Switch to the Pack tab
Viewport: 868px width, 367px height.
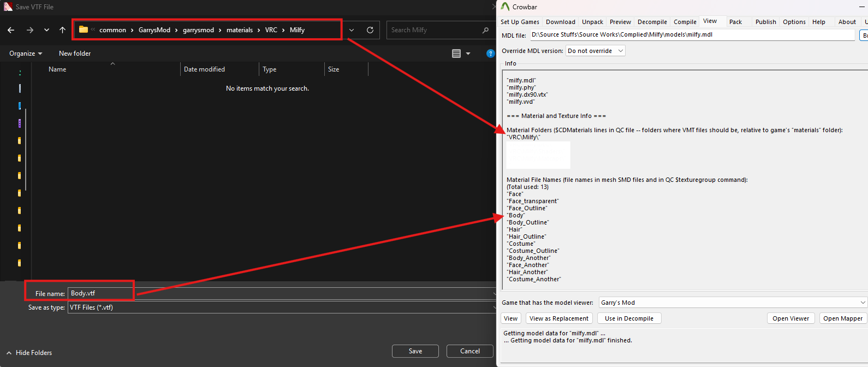[x=735, y=22]
